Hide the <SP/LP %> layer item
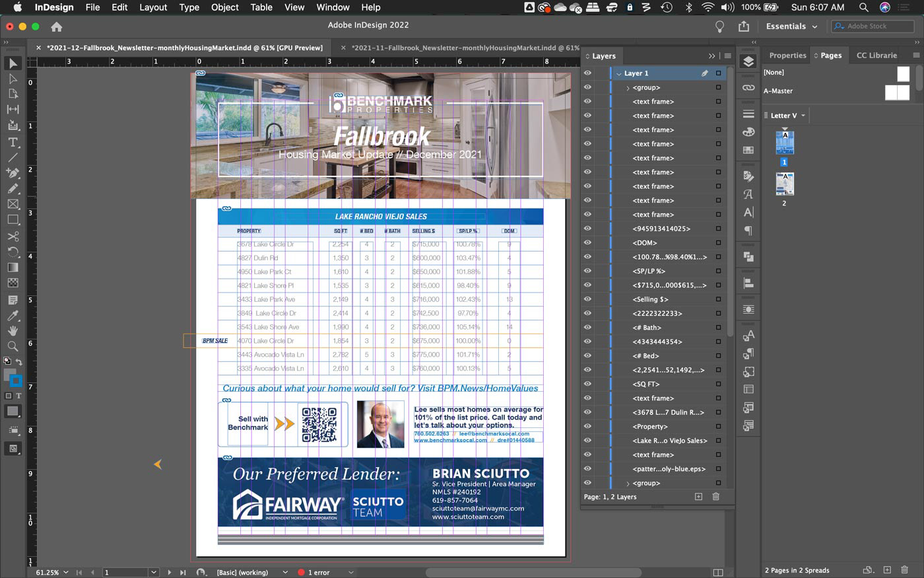The width and height of the screenshot is (924, 578). coord(587,271)
